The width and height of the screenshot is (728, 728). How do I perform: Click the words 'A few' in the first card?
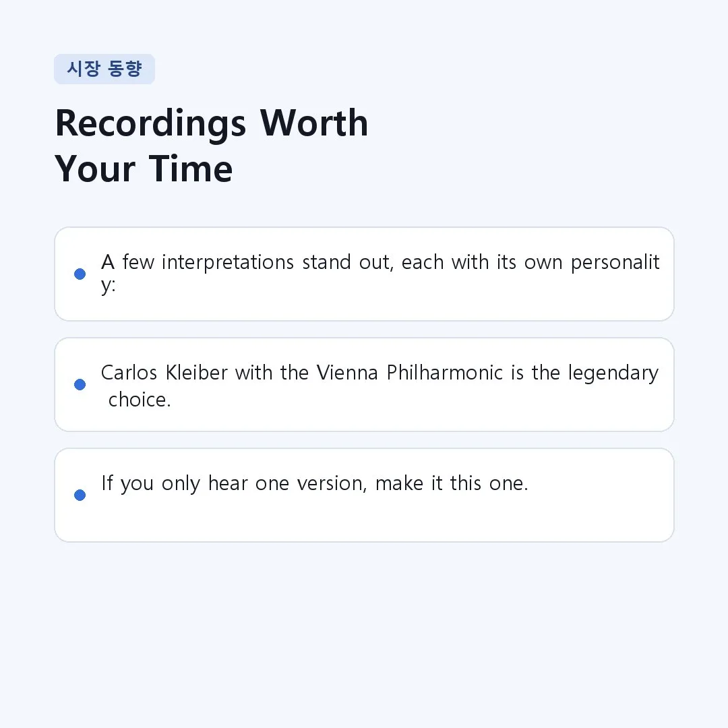click(127, 262)
